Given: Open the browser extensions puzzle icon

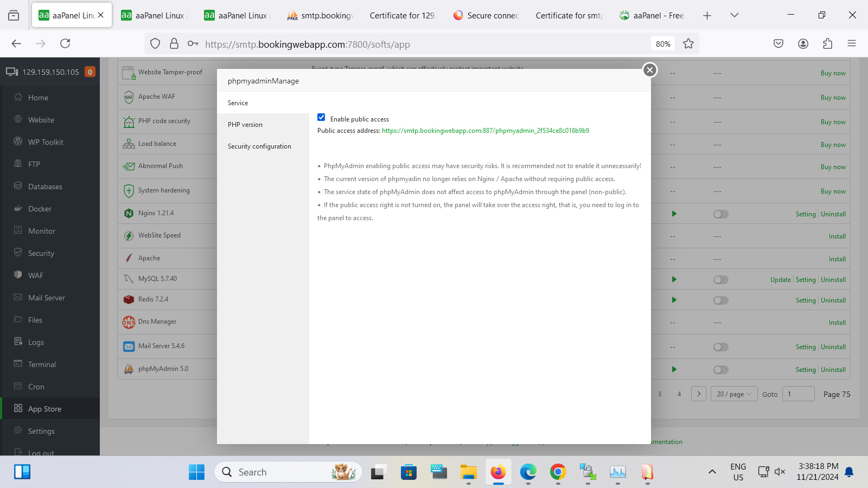Looking at the screenshot, I should pos(827,43).
